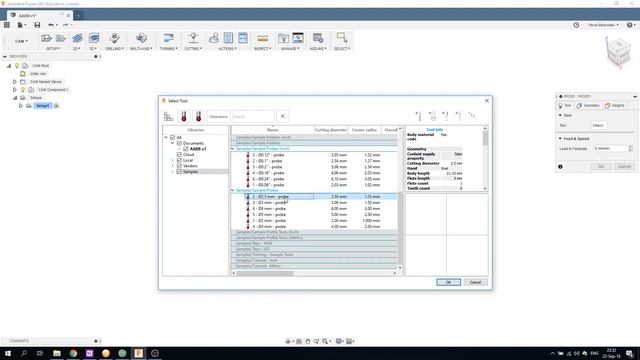Click the Drilling operation icon
The height and width of the screenshot is (360, 640).
(114, 38)
